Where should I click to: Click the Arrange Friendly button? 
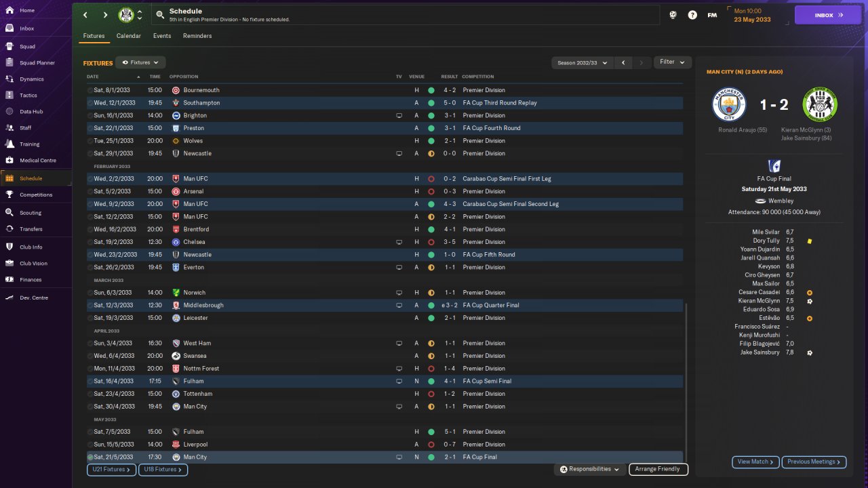click(x=658, y=469)
